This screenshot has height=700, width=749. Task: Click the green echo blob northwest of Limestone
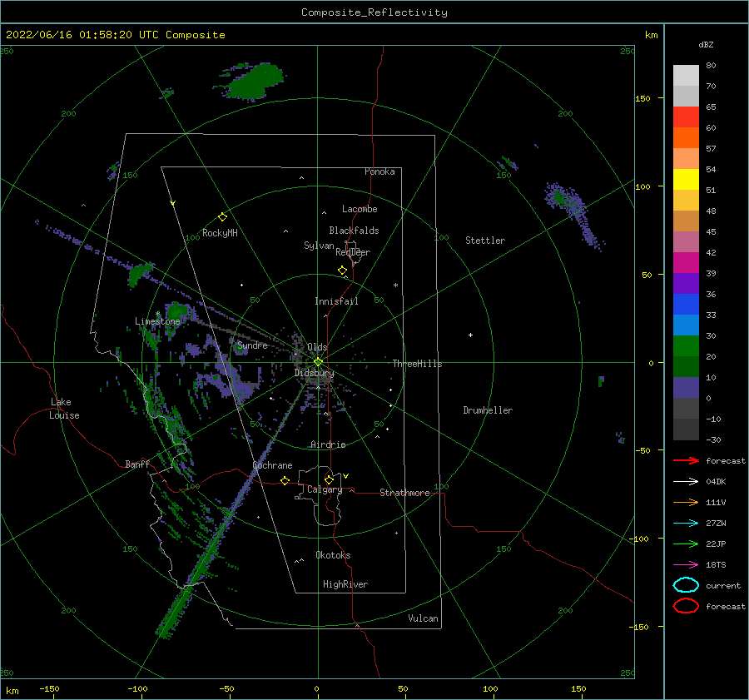click(x=140, y=275)
